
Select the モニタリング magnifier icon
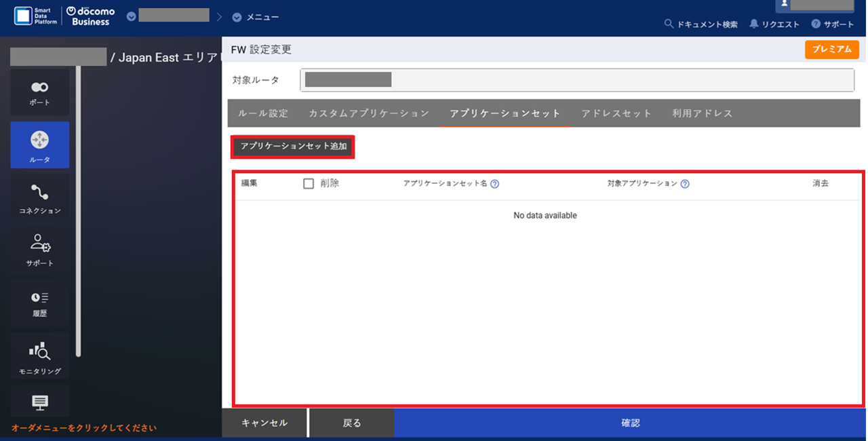click(40, 349)
